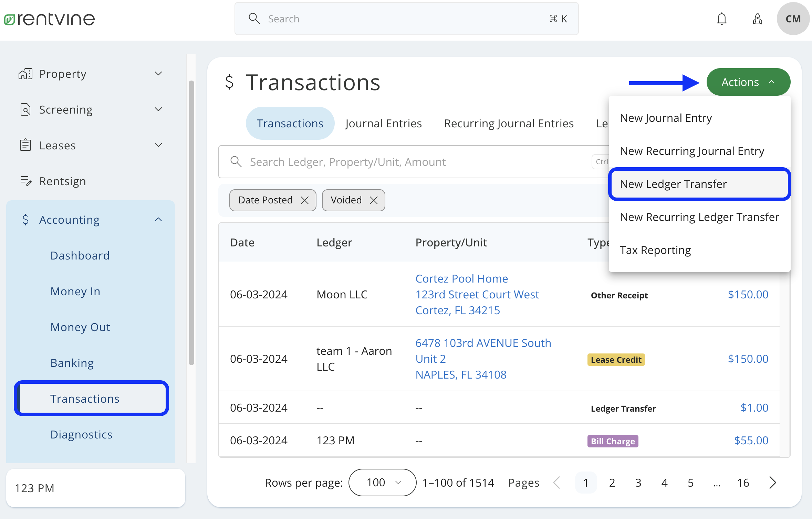
Task: Click the CM profile avatar
Action: click(x=793, y=19)
